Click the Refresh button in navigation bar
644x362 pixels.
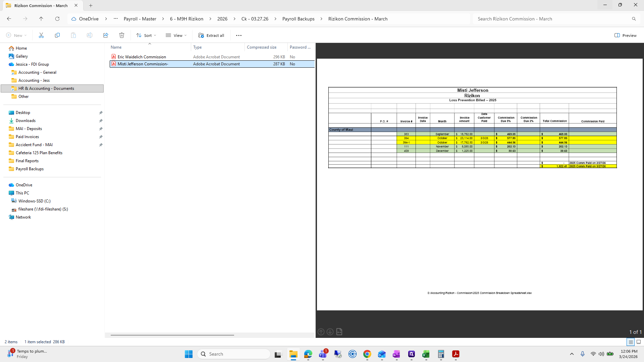click(x=57, y=19)
